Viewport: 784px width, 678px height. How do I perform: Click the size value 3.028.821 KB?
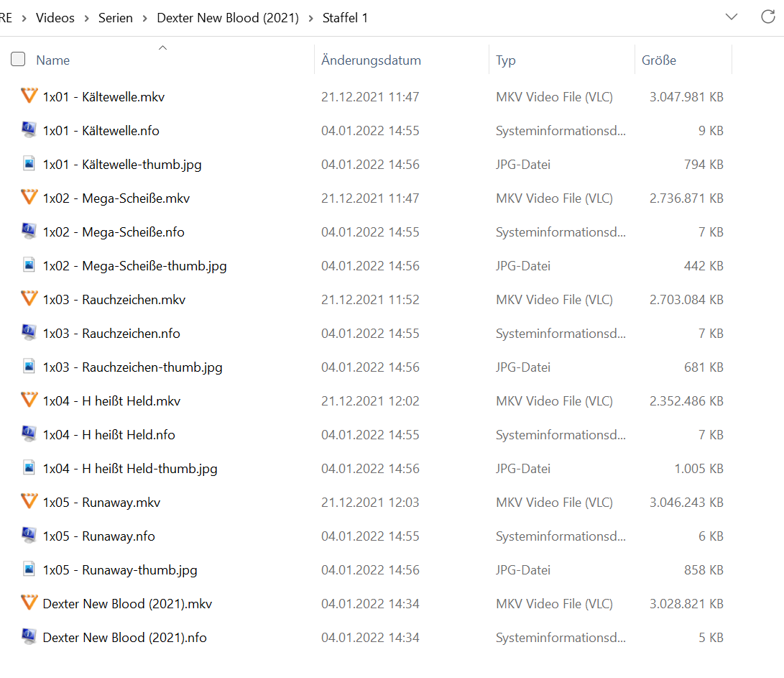click(686, 604)
